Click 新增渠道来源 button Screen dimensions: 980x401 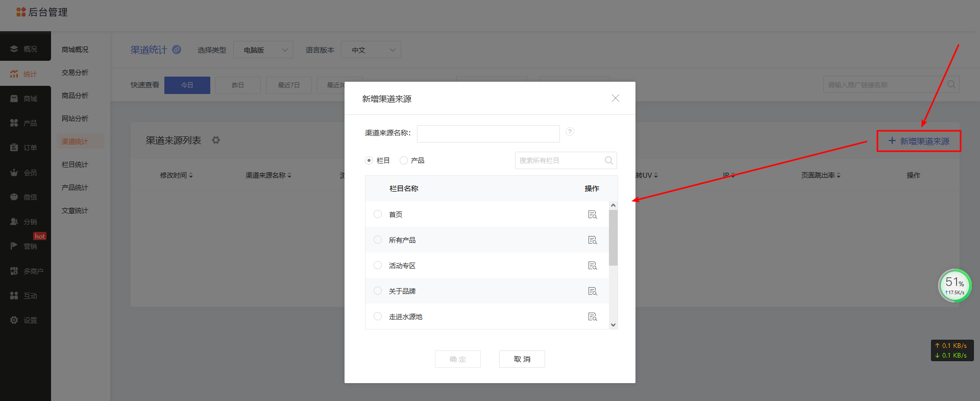[x=919, y=141]
